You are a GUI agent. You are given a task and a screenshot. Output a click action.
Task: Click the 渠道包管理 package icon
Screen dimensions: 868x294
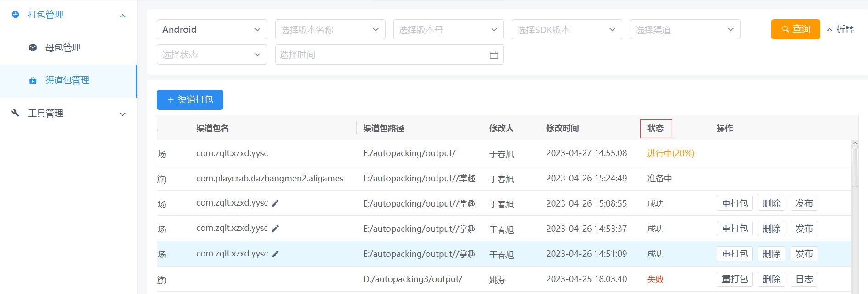pos(33,81)
